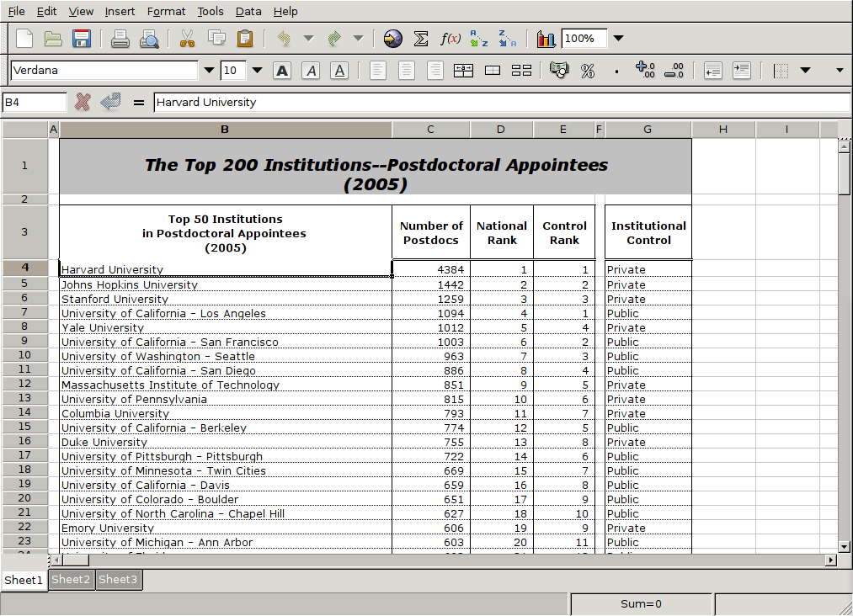Select column C by its header

430,130
